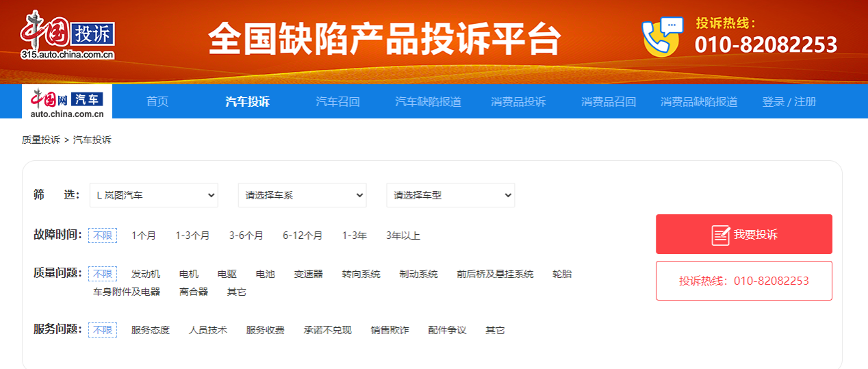Click the phone hotline icon in banner
The width and height of the screenshot is (868, 369).
coord(661,36)
